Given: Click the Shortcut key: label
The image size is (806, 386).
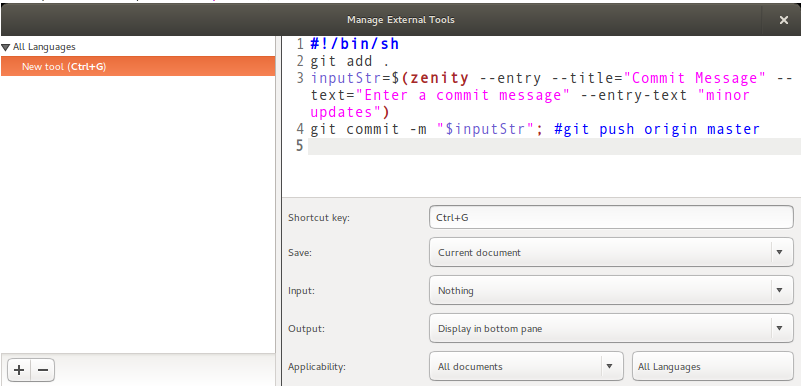Looking at the screenshot, I should [319, 217].
